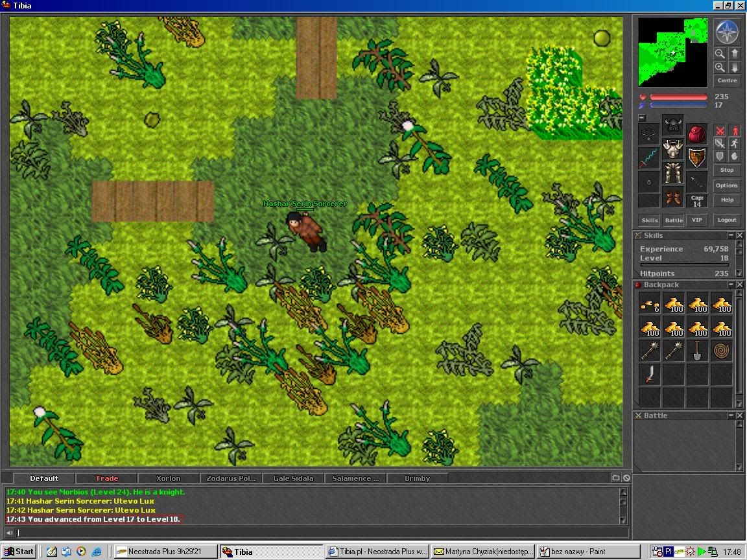
Task: Toggle the hand secure mode button
Action: [x=735, y=156]
